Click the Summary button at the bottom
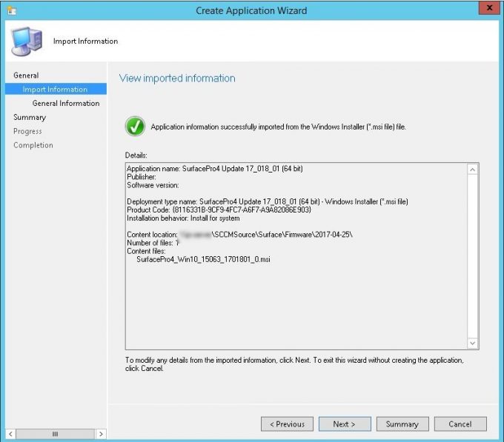Image resolution: width=504 pixels, height=442 pixels. tap(402, 424)
